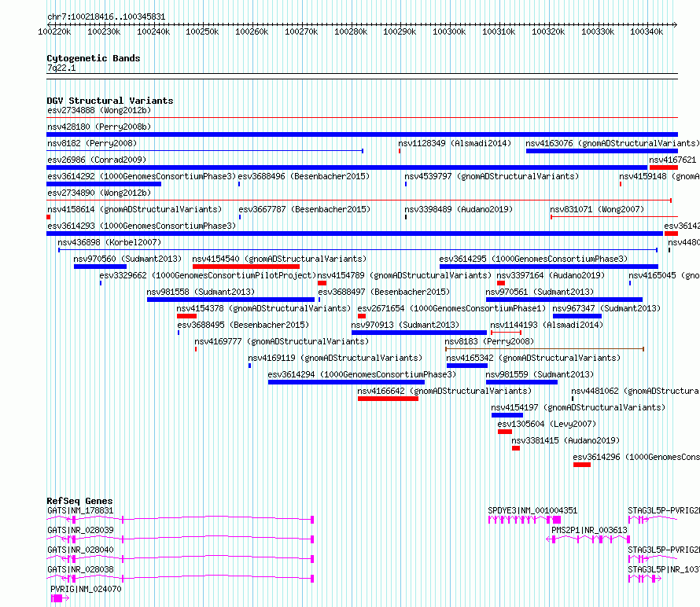Click the nsv436898 (Korbel2007) label
This screenshot has height=607, width=700.
pyautogui.click(x=109, y=242)
